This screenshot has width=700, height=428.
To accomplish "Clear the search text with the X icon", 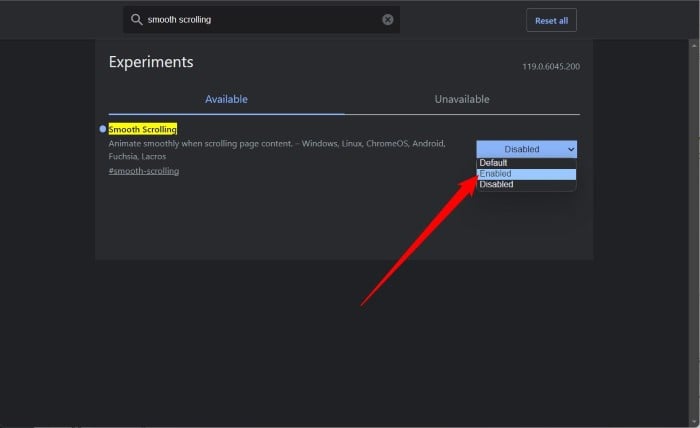I will (388, 20).
